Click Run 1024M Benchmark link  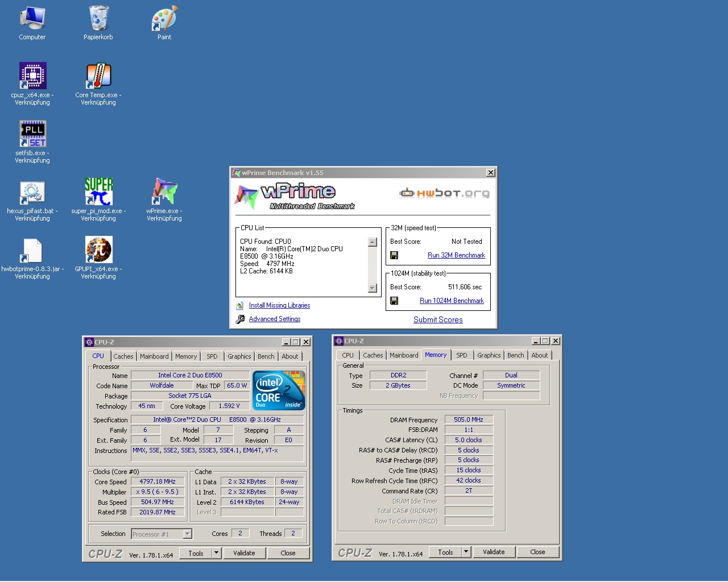[452, 301]
